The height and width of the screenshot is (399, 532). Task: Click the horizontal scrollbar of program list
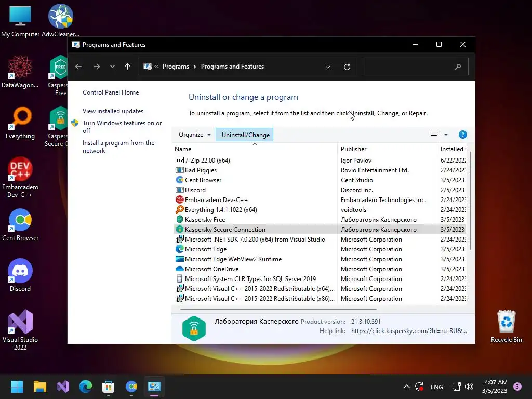click(x=278, y=309)
